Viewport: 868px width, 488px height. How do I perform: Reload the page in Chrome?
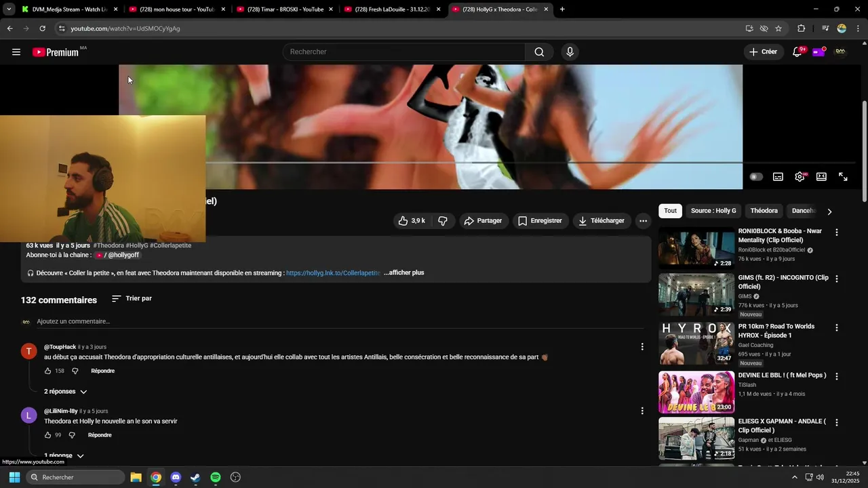click(x=42, y=28)
